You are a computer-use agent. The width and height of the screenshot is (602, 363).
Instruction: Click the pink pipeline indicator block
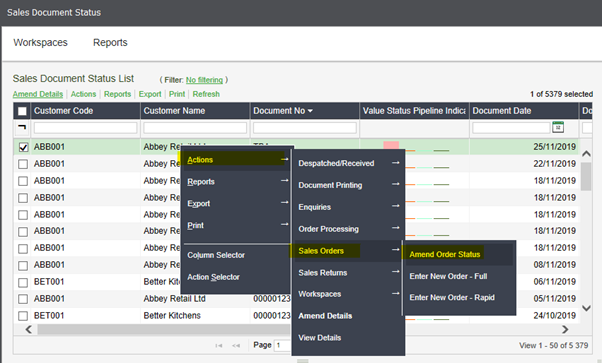(391, 145)
